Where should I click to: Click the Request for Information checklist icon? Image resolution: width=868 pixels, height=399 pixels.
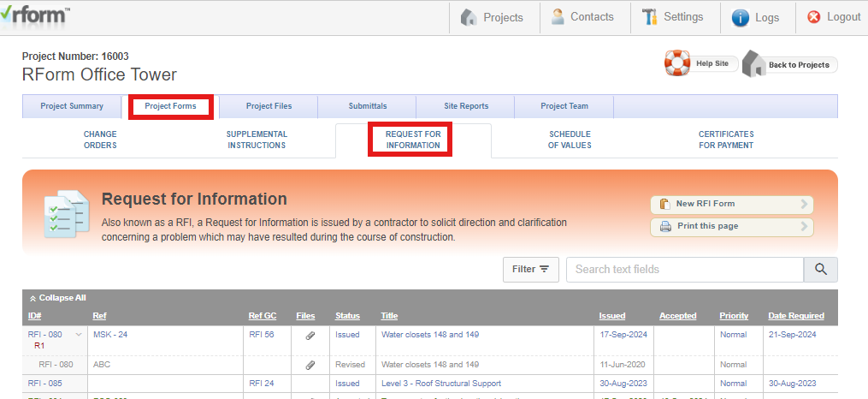67,214
